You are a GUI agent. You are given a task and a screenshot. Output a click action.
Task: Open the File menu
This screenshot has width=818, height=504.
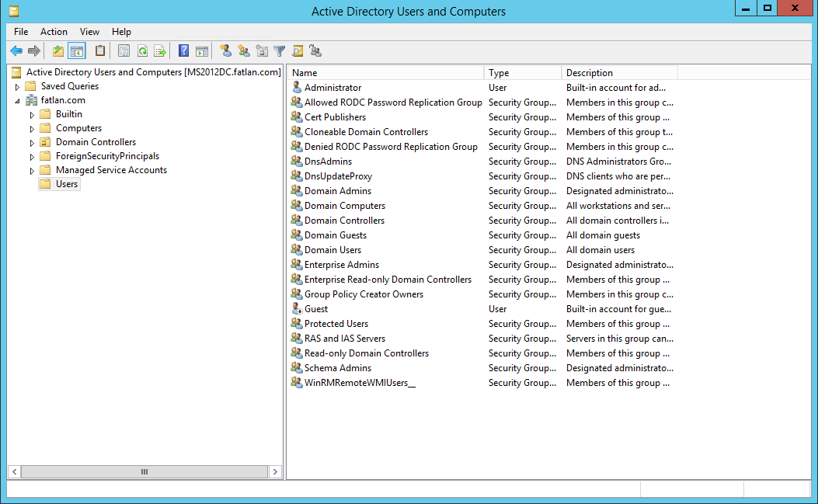[21, 32]
